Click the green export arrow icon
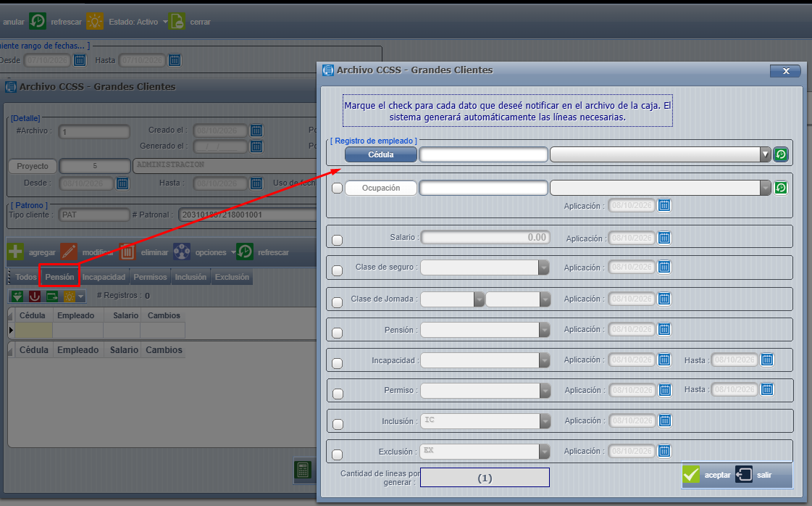The width and height of the screenshot is (812, 506). 52,296
